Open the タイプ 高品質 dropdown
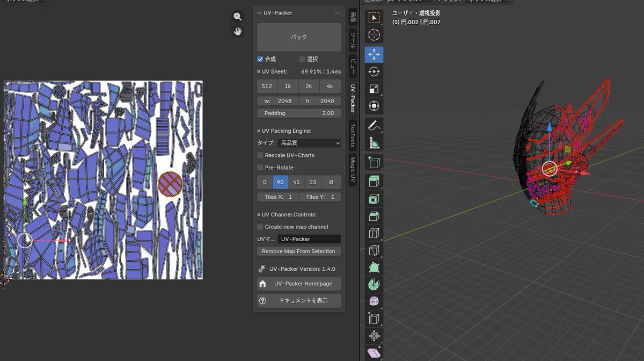 pos(309,143)
